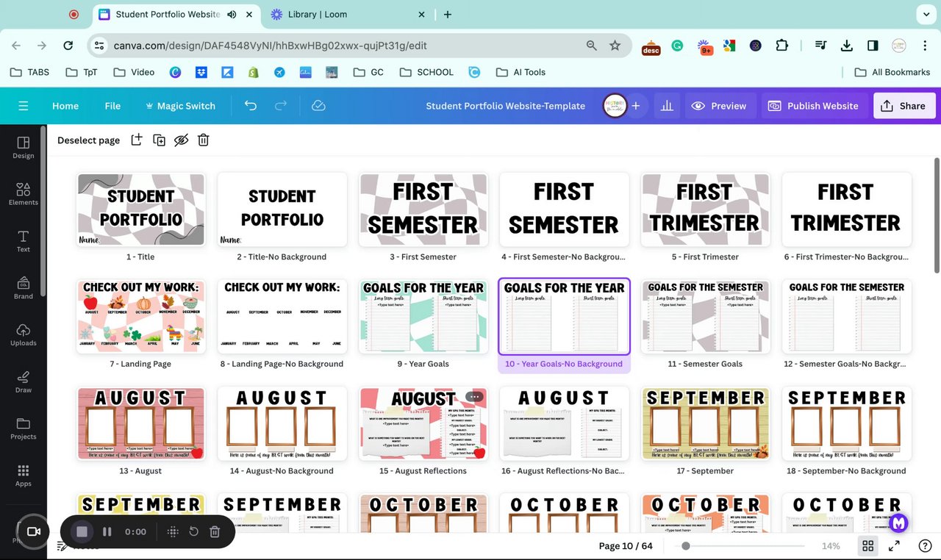
Task: Open the help question mark
Action: 926,546
